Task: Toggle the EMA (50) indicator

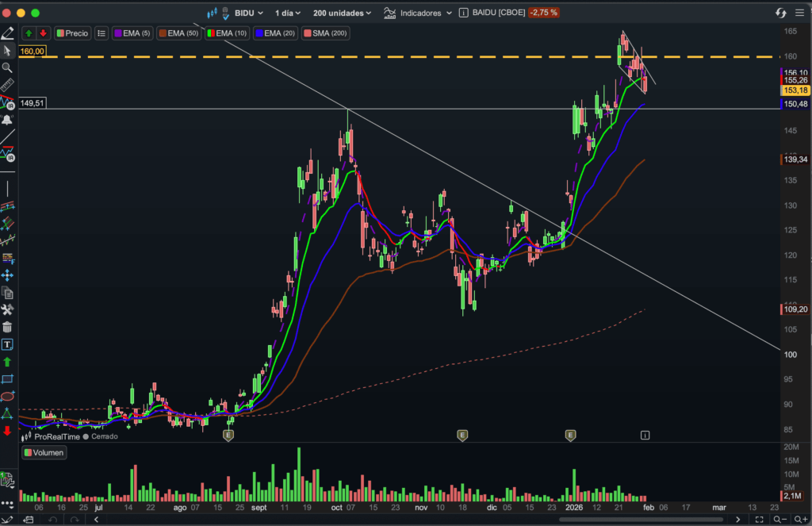Action: coord(178,33)
